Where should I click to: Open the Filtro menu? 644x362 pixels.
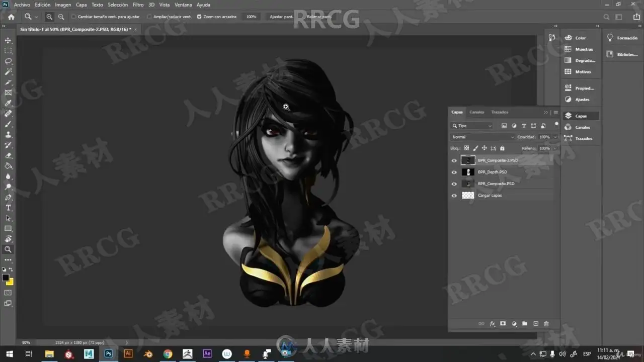(138, 5)
